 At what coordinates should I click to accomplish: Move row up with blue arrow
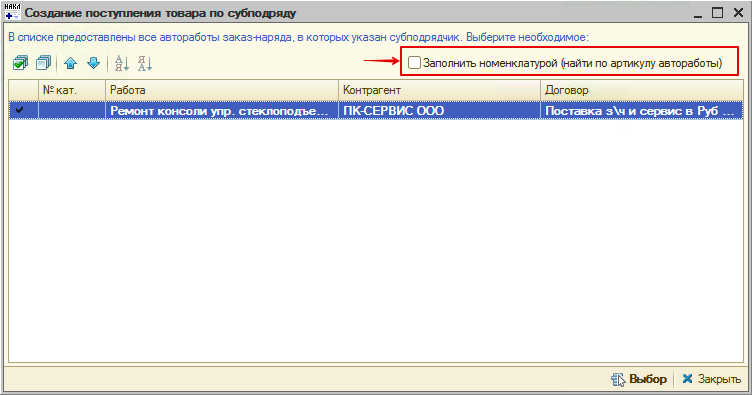pos(70,63)
